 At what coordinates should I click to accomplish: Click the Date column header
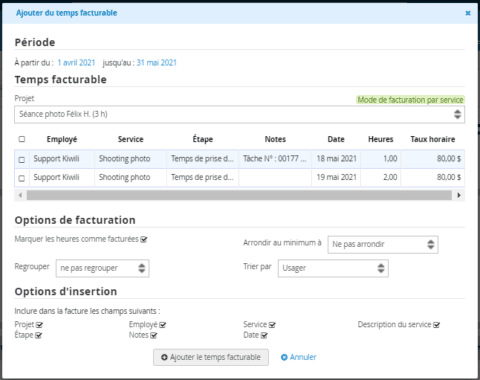[x=336, y=139]
